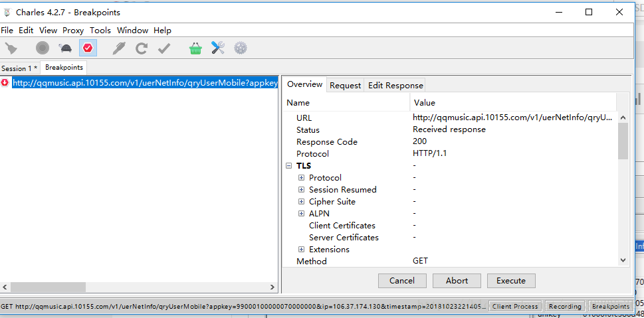This screenshot has width=644, height=318.
Task: Click the Name column header
Action: point(347,103)
